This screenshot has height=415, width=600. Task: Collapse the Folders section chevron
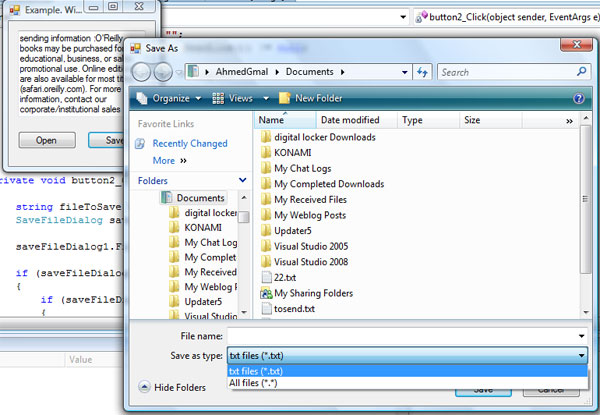(x=242, y=181)
